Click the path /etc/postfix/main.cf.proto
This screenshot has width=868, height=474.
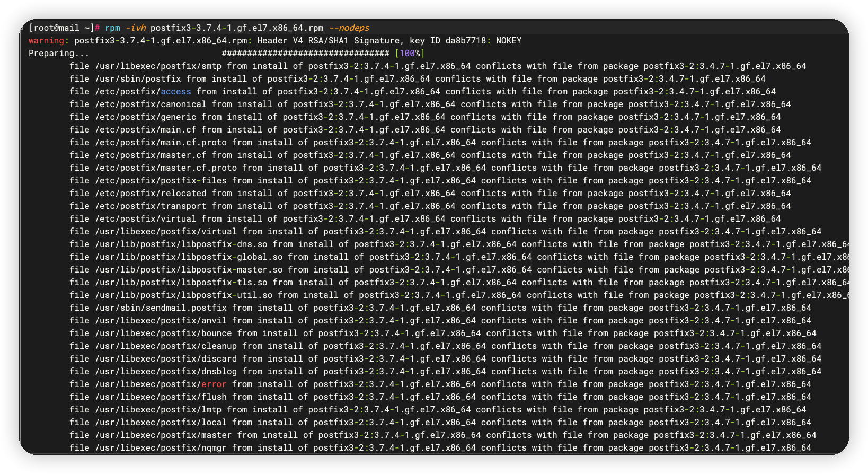tap(161, 142)
